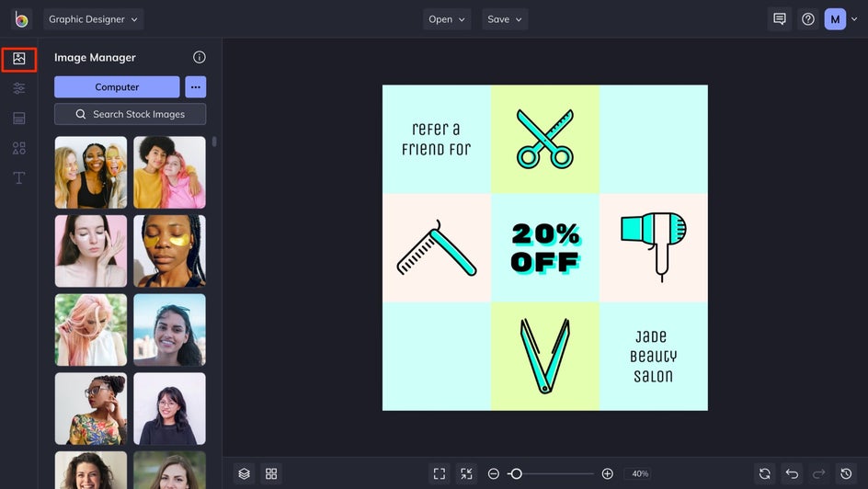Select the smiling woman by the sea thumbnail
This screenshot has width=868, height=489.
(x=169, y=330)
